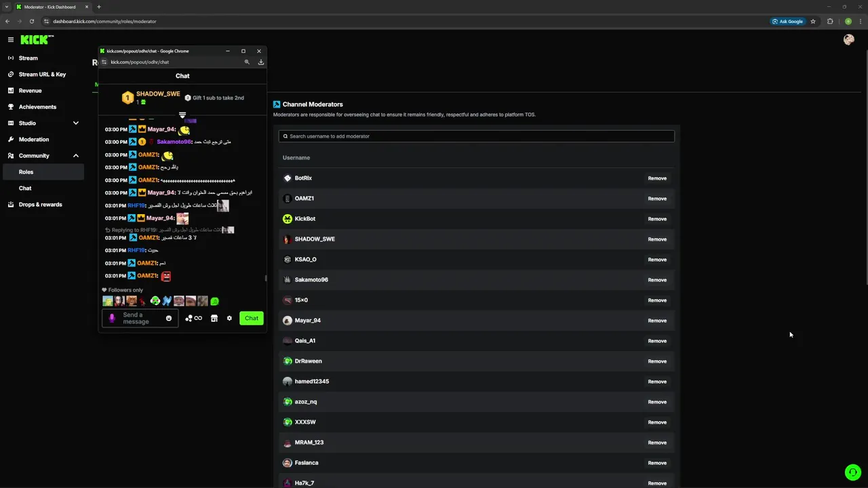Click the install app icon in popout address bar
This screenshot has width=868, height=488.
260,62
